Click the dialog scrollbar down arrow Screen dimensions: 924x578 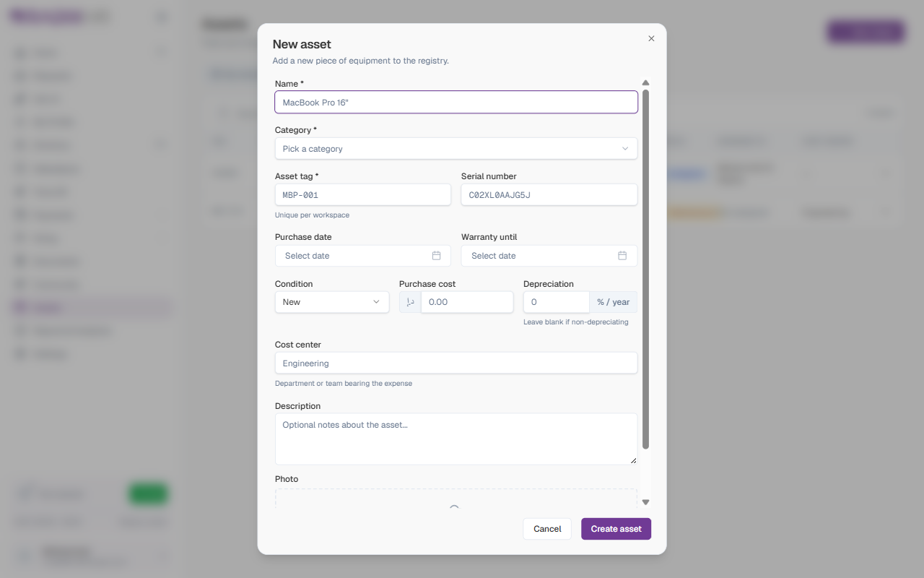646,502
